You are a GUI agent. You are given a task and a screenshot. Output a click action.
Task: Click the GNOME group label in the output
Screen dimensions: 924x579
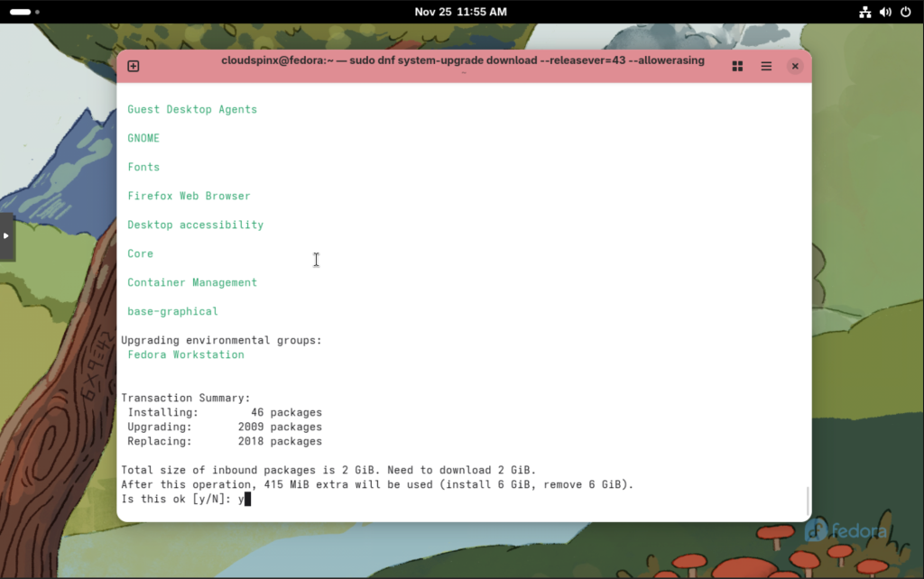[x=143, y=138]
